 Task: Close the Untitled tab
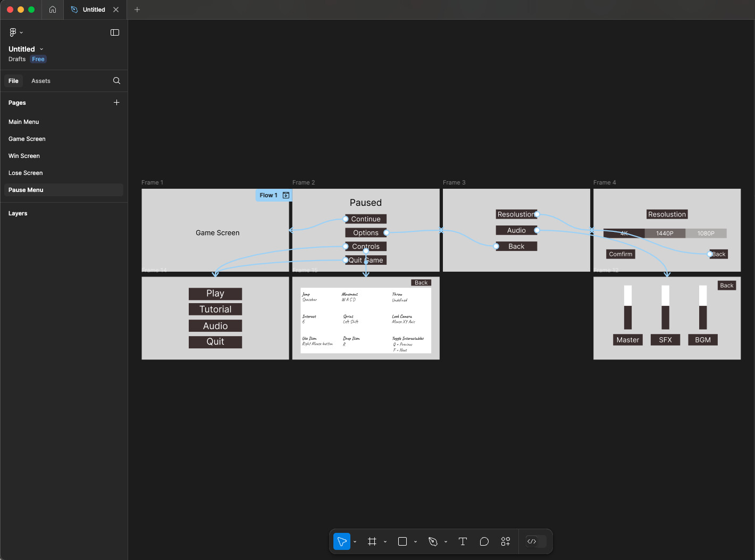pos(116,10)
